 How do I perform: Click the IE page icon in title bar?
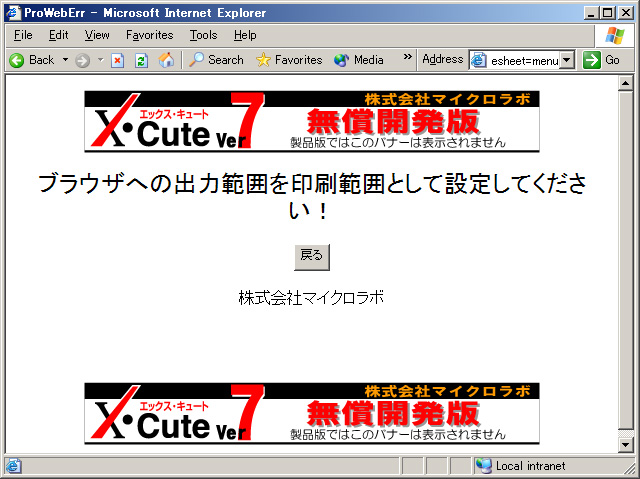[x=13, y=13]
